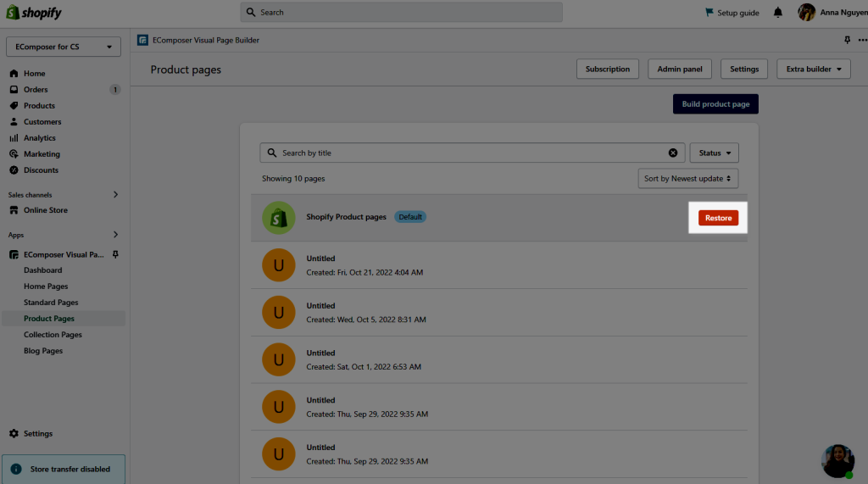
Task: Focus the Search by title field
Action: (x=472, y=153)
